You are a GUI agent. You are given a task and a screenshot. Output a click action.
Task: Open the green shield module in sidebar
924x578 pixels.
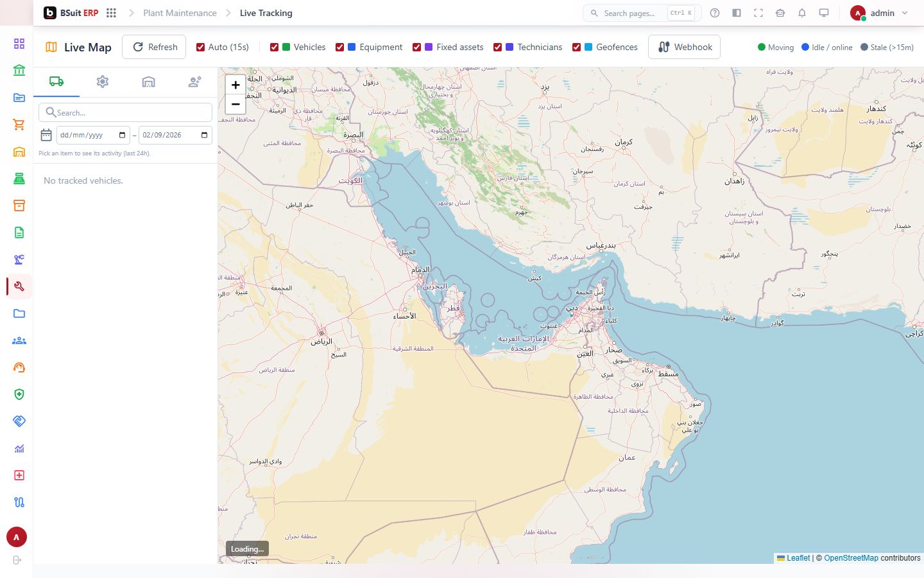tap(19, 394)
